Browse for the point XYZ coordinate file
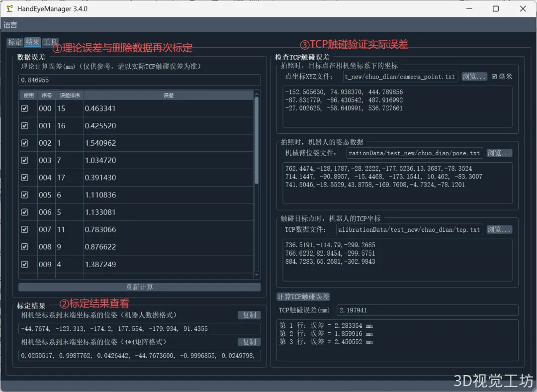The height and width of the screenshot is (392, 537). (474, 77)
